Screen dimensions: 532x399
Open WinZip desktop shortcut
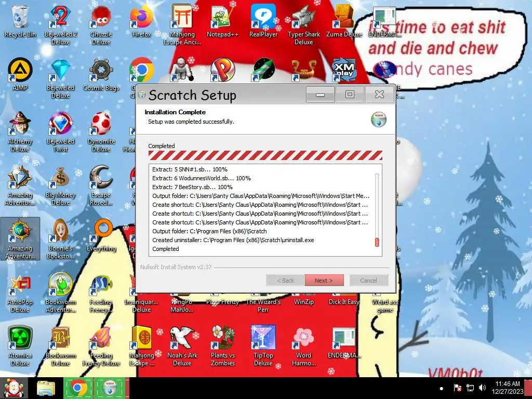[x=303, y=302]
